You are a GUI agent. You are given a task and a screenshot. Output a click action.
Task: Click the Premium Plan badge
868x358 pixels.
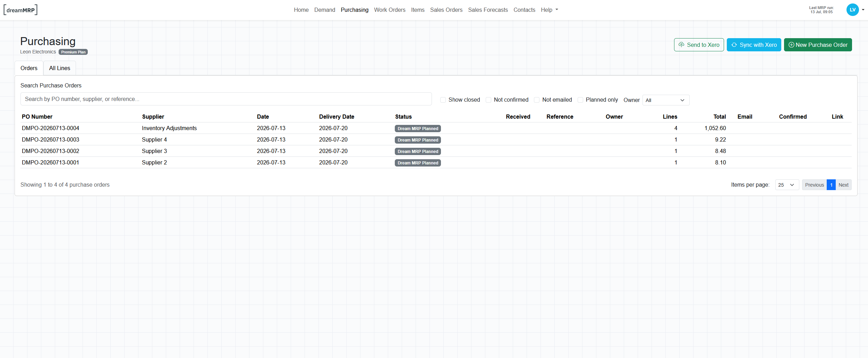pos(73,52)
